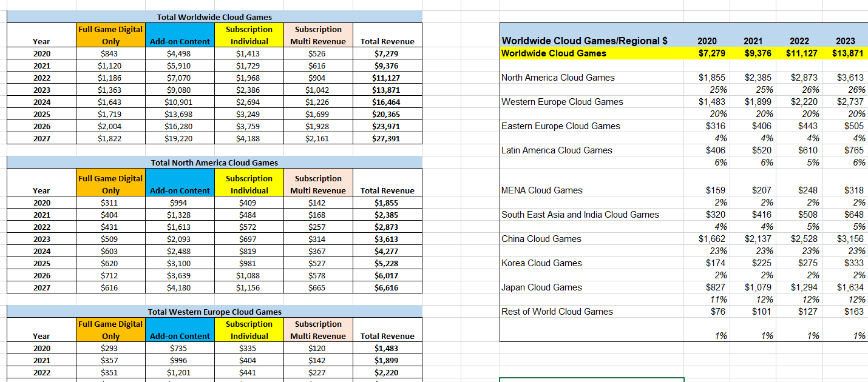The height and width of the screenshot is (382, 868).
Task: Click yellow 'Worldwide Cloud Games' row label
Action: click(592, 53)
